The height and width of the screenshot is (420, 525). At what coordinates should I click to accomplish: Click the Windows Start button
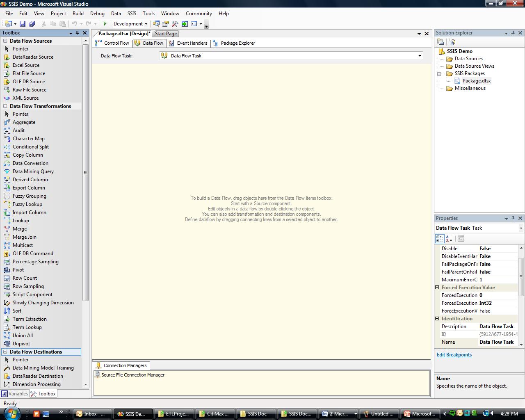tap(11, 413)
